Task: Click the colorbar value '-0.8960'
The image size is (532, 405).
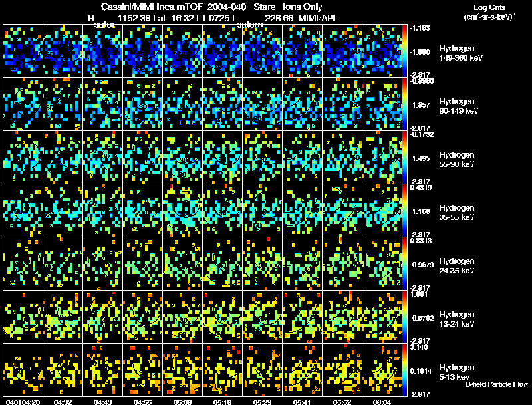Action: pyautogui.click(x=422, y=81)
